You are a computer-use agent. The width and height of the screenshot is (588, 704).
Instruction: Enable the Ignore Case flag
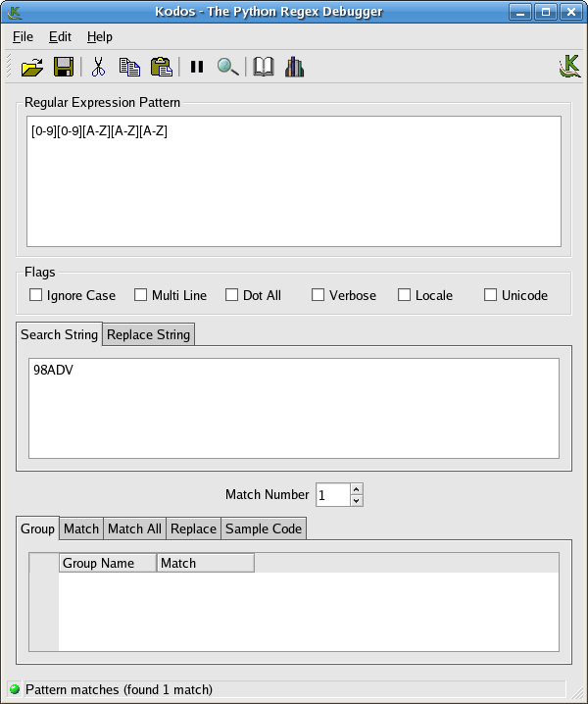pyautogui.click(x=35, y=295)
